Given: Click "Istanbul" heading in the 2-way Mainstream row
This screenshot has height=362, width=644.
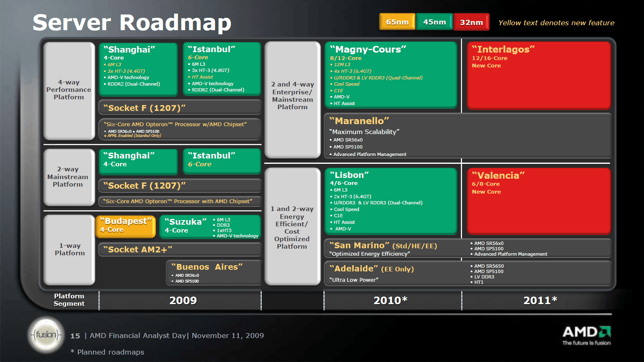Looking at the screenshot, I should click(211, 156).
